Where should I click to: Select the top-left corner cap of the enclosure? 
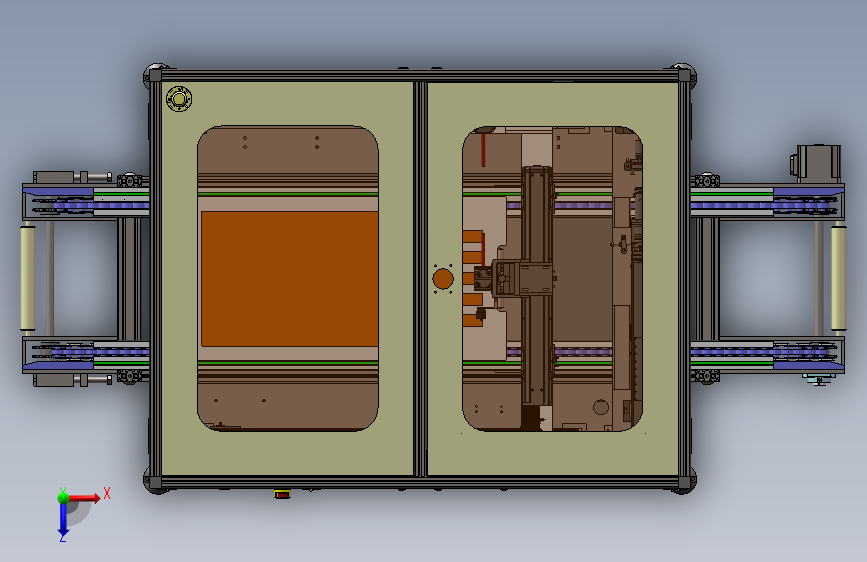(x=155, y=75)
